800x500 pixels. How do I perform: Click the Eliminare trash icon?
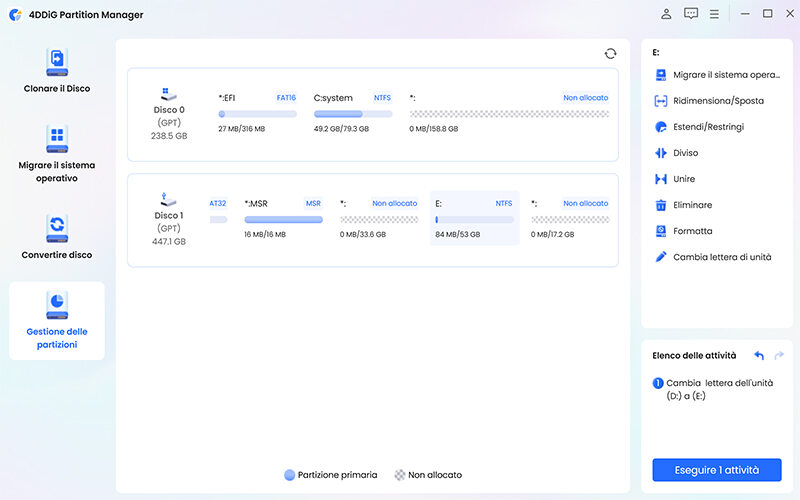[x=661, y=205]
